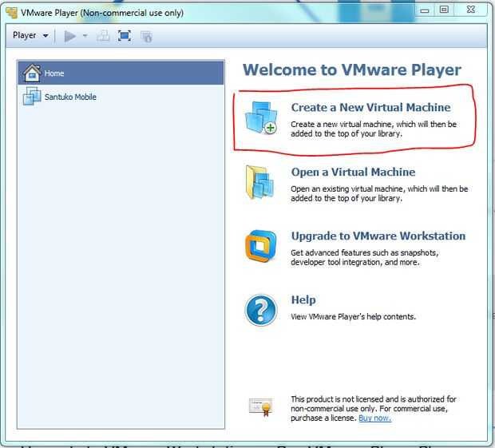Click the Santuko Mobile VM icon
The image size is (495, 448).
tap(32, 96)
